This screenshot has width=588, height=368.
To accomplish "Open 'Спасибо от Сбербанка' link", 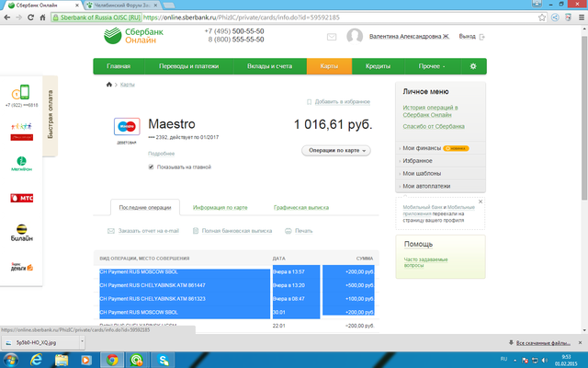I will (434, 127).
